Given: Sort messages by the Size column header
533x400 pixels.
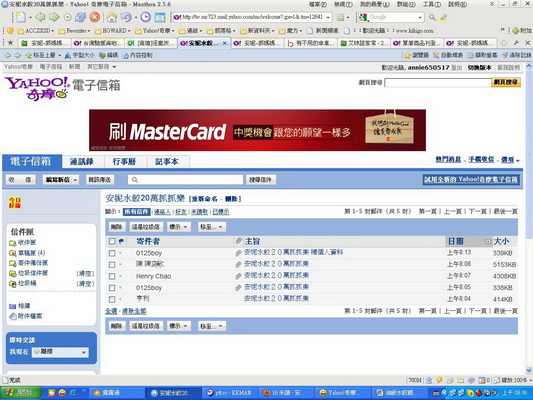Looking at the screenshot, I should pos(501,241).
